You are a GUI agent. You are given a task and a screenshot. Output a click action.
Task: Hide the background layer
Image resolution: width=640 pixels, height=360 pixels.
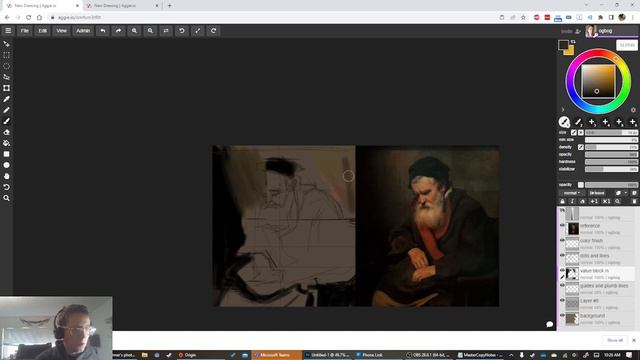tap(562, 316)
